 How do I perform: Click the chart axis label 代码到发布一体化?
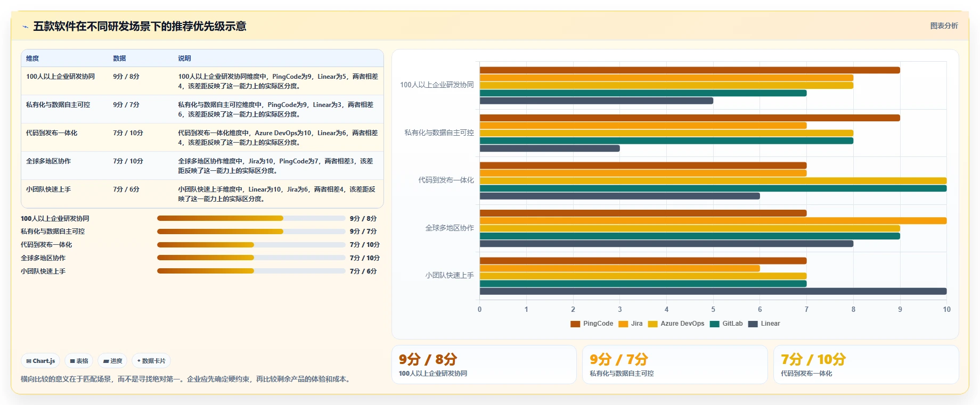pos(446,180)
